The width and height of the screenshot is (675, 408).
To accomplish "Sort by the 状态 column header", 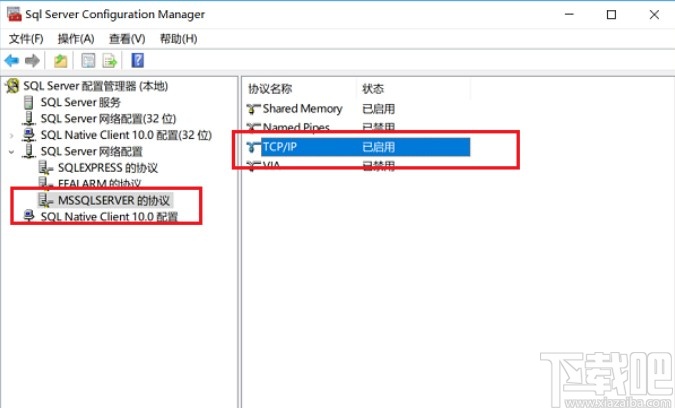I will [x=373, y=88].
